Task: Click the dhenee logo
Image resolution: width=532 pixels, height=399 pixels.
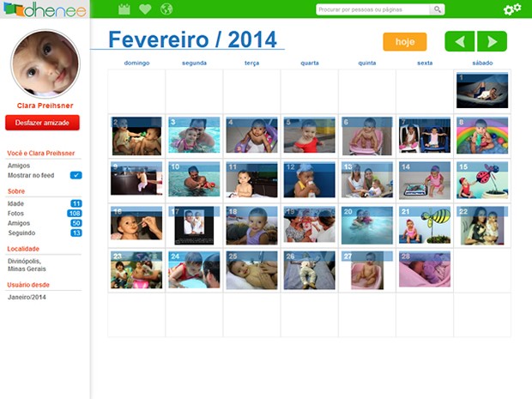Action: point(43,9)
